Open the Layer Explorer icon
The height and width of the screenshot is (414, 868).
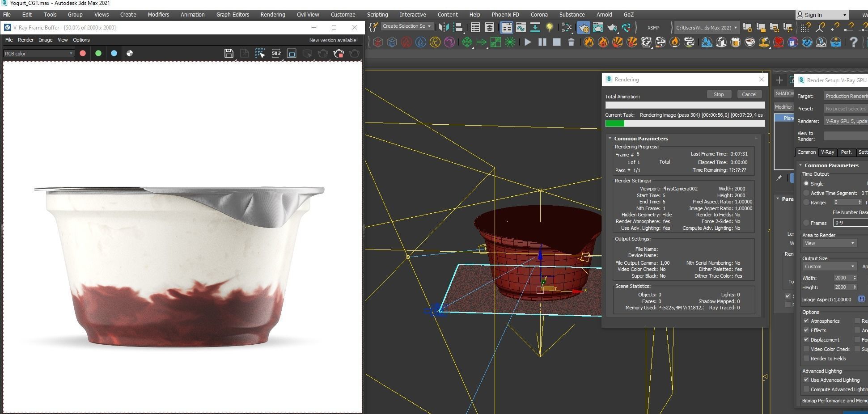coord(490,28)
